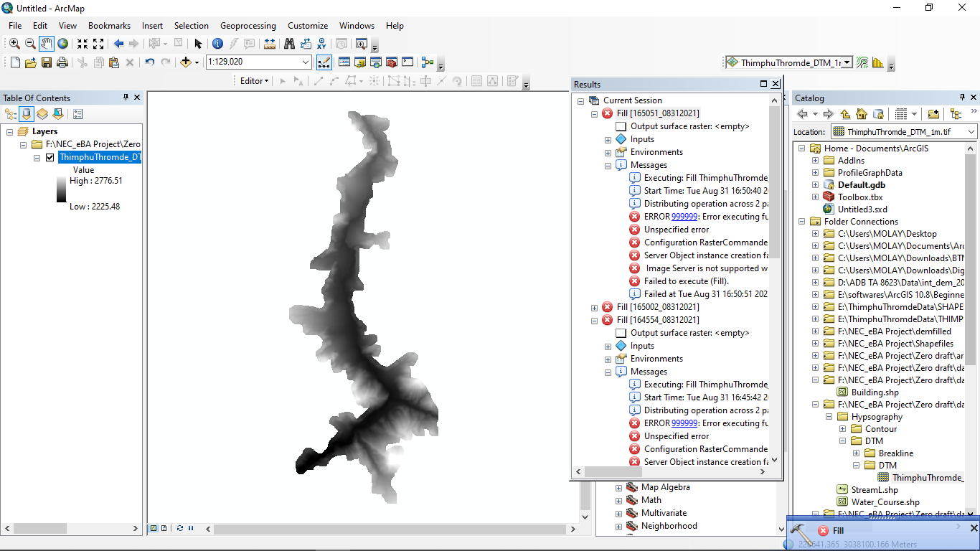Click the Full Extent globe icon

62,43
